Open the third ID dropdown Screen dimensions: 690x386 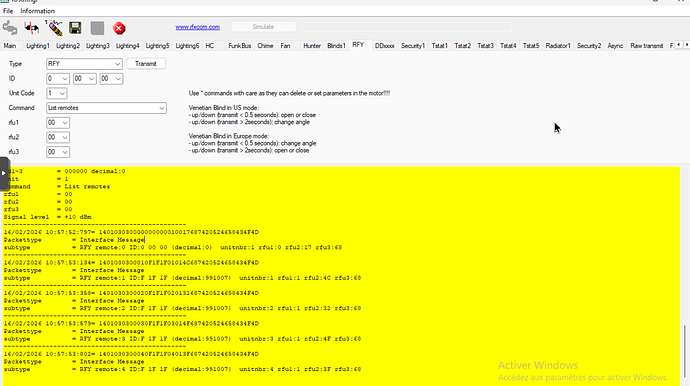pos(111,79)
